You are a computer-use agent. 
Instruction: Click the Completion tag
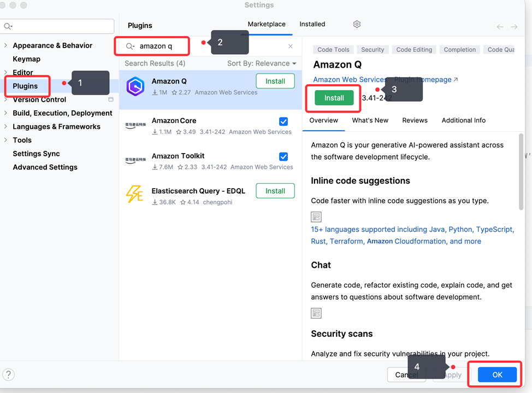tap(460, 50)
